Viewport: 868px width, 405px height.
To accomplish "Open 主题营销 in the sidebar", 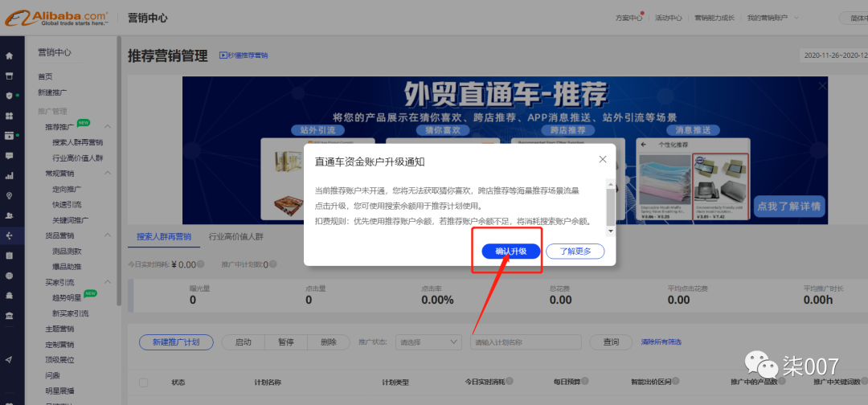I will pyautogui.click(x=59, y=329).
